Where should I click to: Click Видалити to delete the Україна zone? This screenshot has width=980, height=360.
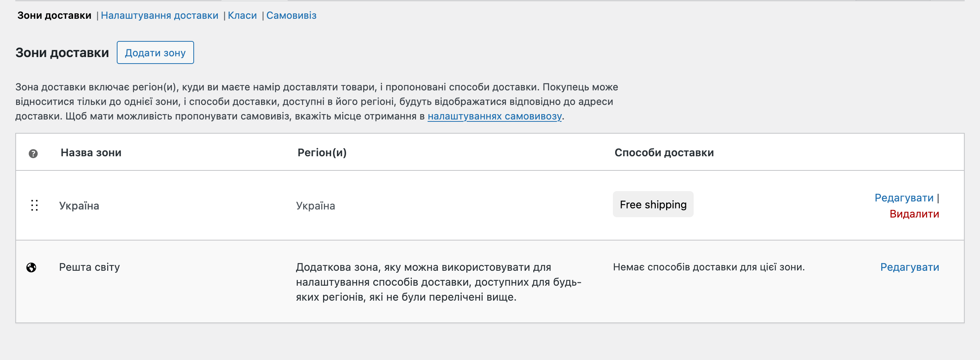[x=914, y=214]
